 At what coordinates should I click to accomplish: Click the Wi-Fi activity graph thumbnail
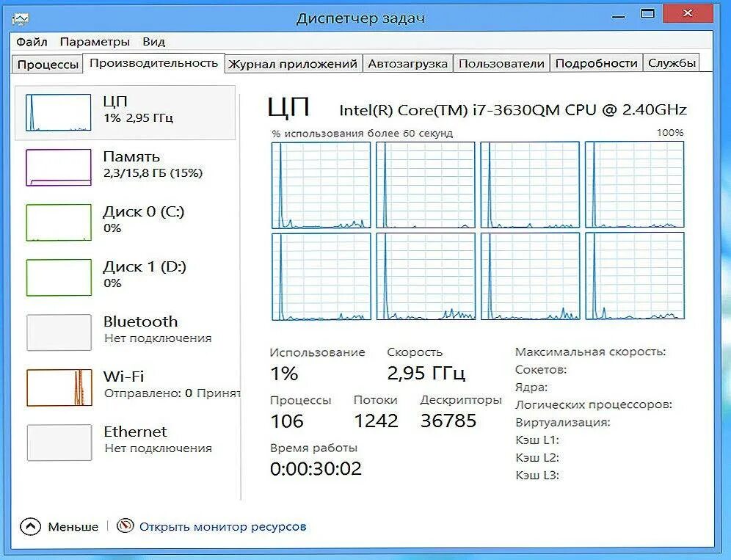[59, 388]
